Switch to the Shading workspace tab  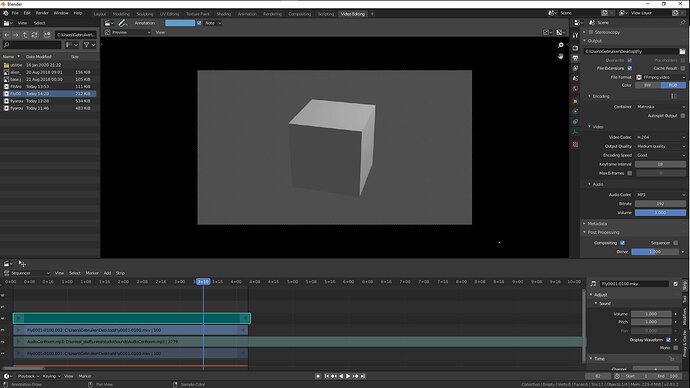pos(224,14)
